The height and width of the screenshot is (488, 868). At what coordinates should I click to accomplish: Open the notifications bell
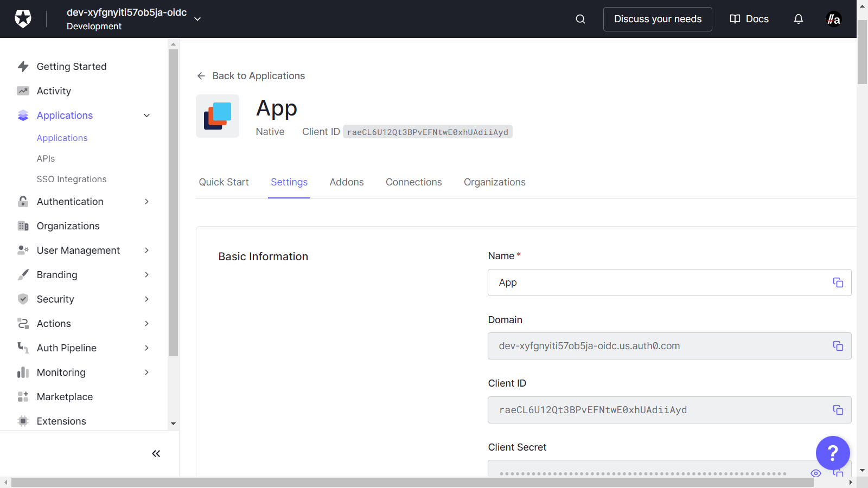(x=798, y=19)
